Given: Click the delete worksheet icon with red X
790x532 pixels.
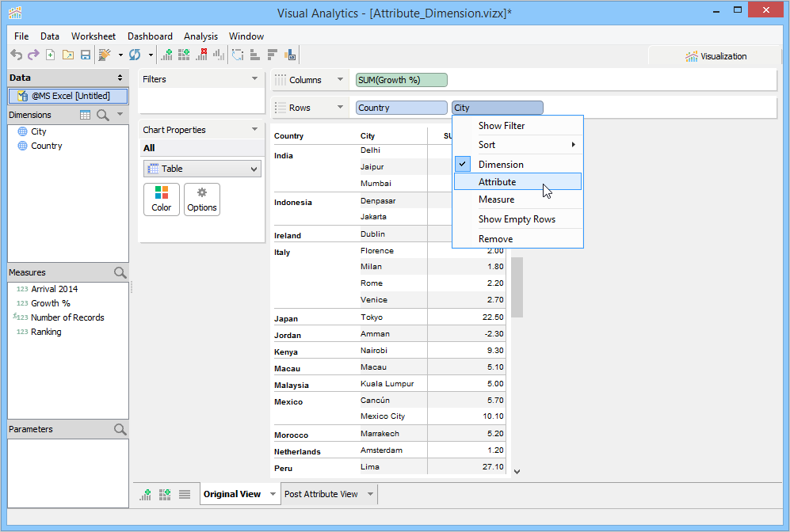Looking at the screenshot, I should pyautogui.click(x=201, y=55).
